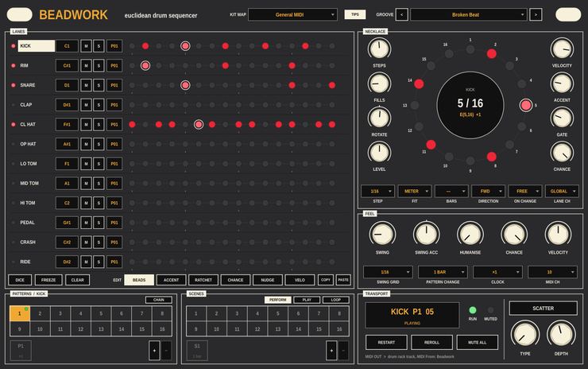Click necklace bead number 8

pos(491,157)
